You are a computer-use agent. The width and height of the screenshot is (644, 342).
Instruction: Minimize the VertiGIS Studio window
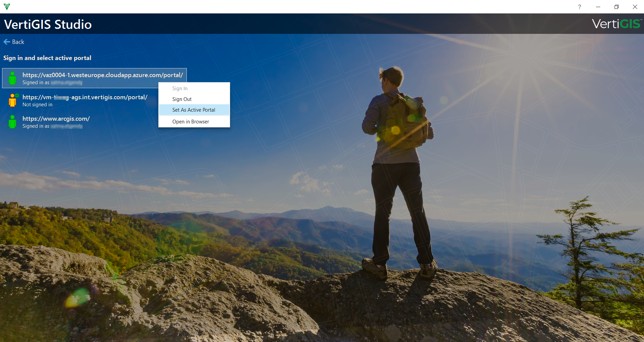[x=598, y=7]
